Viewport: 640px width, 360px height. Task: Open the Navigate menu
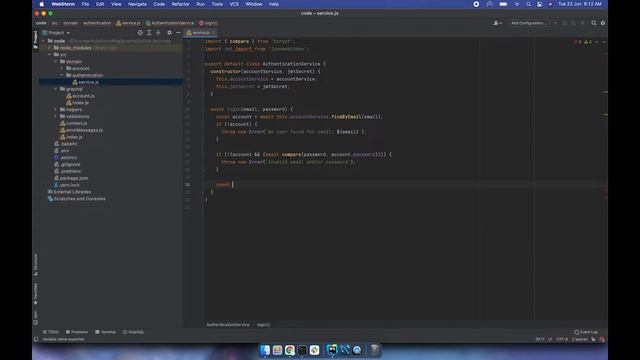point(137,4)
